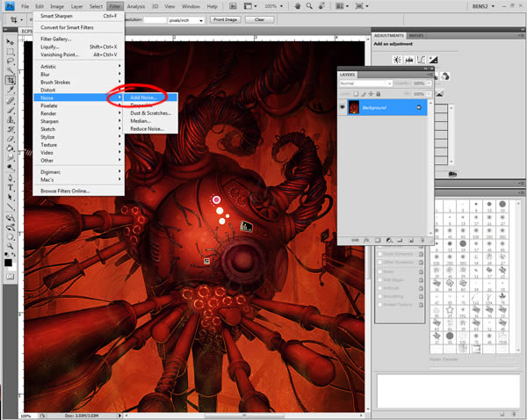Toggle Quick Mask mode icon

[x=10, y=277]
